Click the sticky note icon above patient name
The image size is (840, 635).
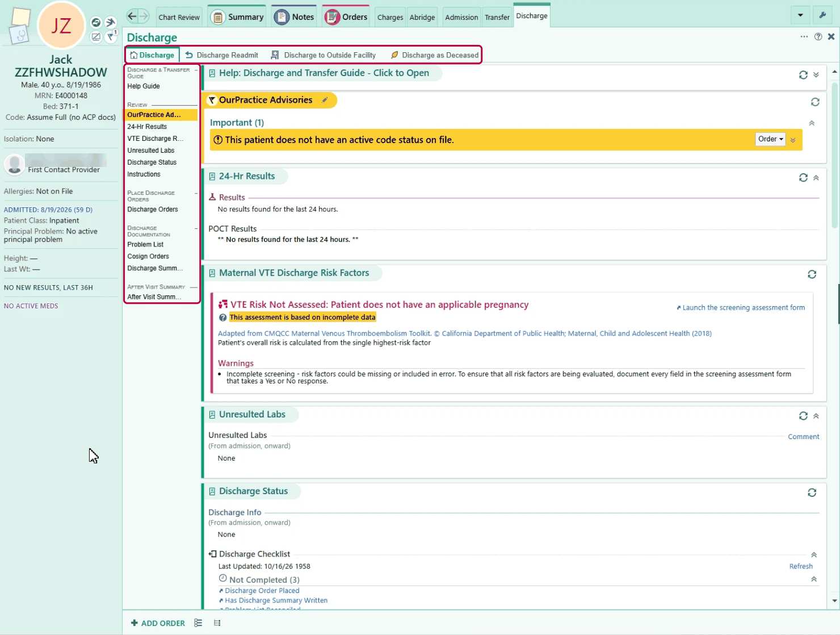click(21, 17)
